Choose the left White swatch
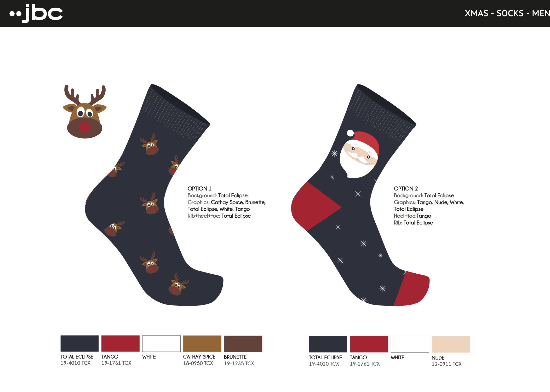The width and height of the screenshot is (550, 392). tap(161, 343)
